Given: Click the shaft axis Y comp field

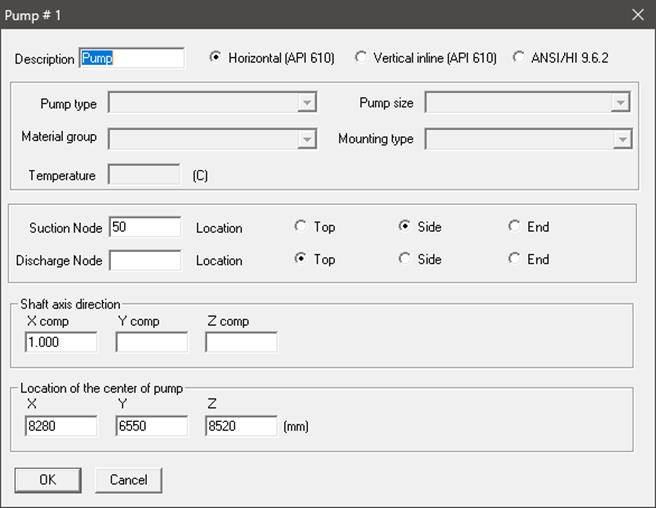Looking at the screenshot, I should click(151, 342).
